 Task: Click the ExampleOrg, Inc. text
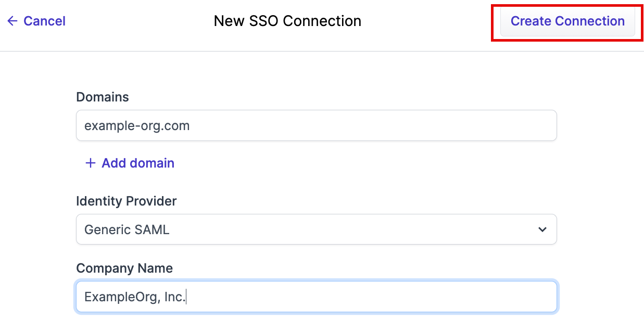[x=135, y=297]
